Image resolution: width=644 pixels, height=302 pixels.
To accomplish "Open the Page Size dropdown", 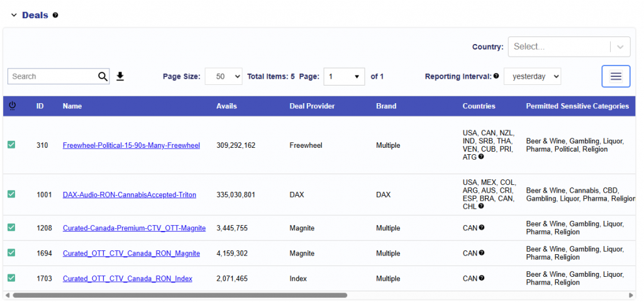I will point(223,76).
